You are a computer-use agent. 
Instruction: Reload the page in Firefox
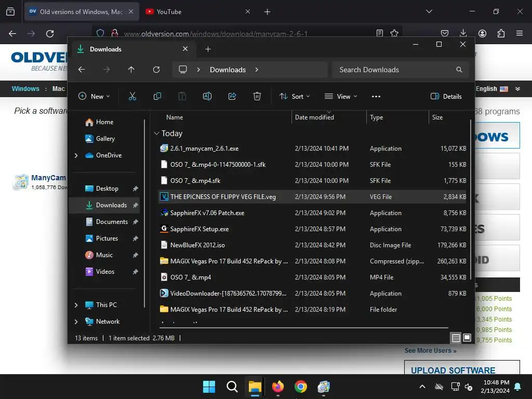click(x=50, y=34)
